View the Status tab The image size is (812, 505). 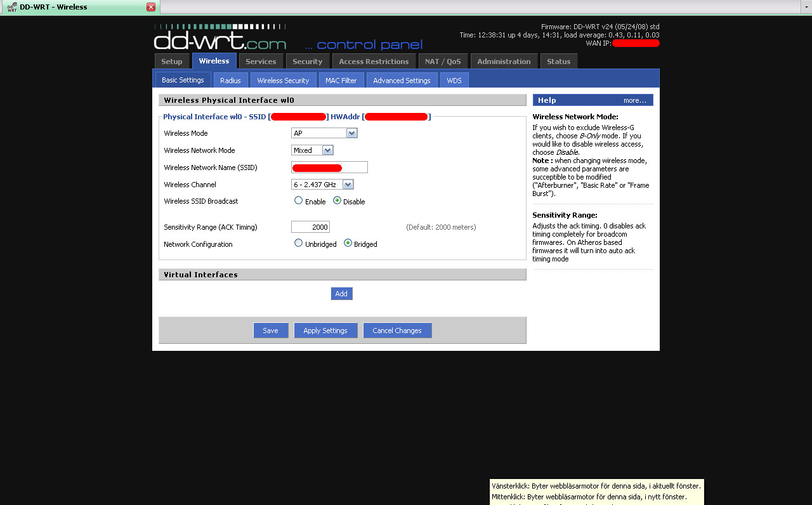pyautogui.click(x=558, y=62)
